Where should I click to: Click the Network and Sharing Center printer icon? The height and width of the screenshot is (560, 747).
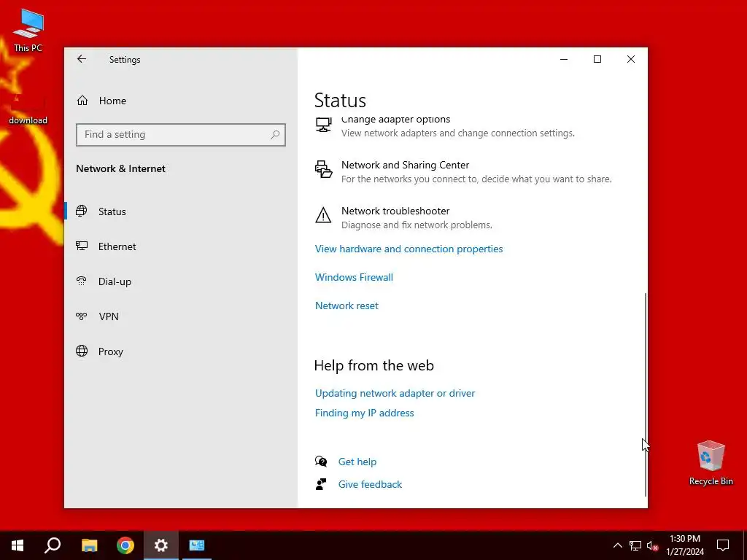(x=323, y=169)
